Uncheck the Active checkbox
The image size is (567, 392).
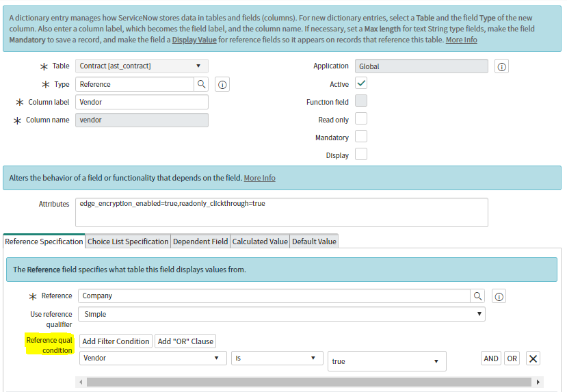pyautogui.click(x=361, y=83)
